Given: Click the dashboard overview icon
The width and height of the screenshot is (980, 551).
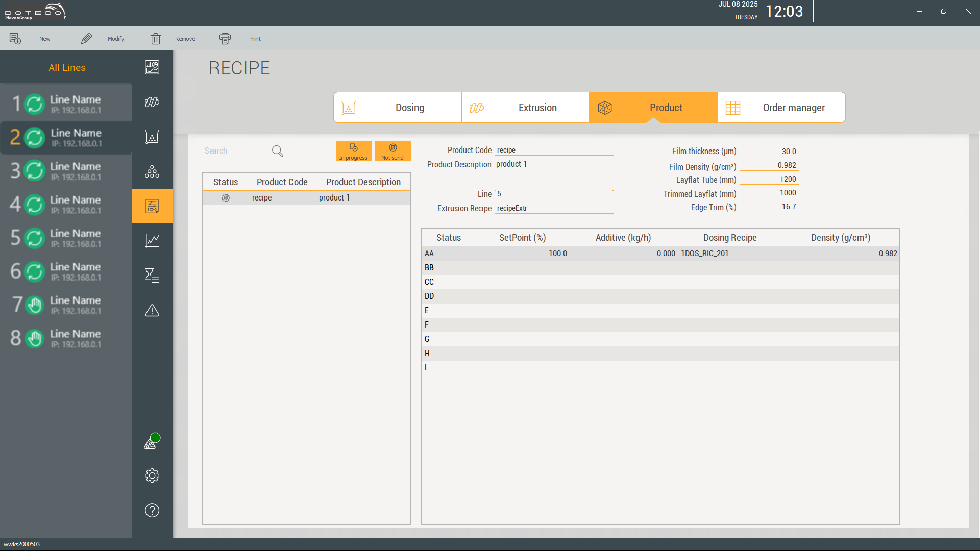Looking at the screenshot, I should pyautogui.click(x=152, y=67).
